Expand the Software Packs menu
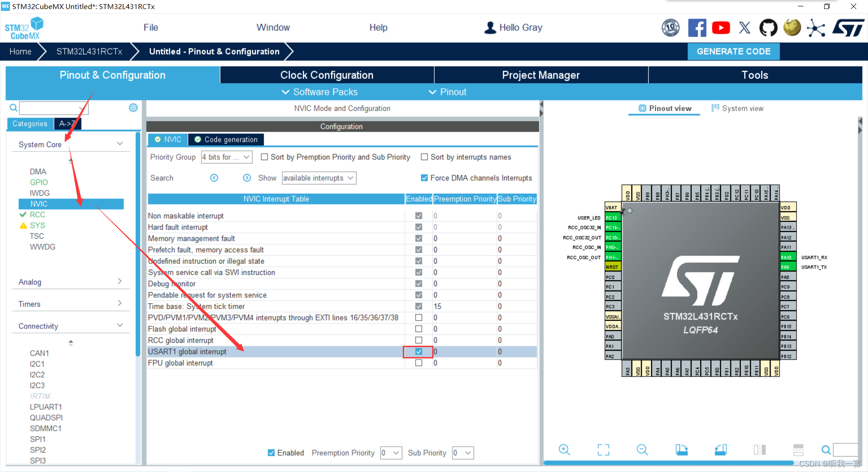 click(x=320, y=92)
